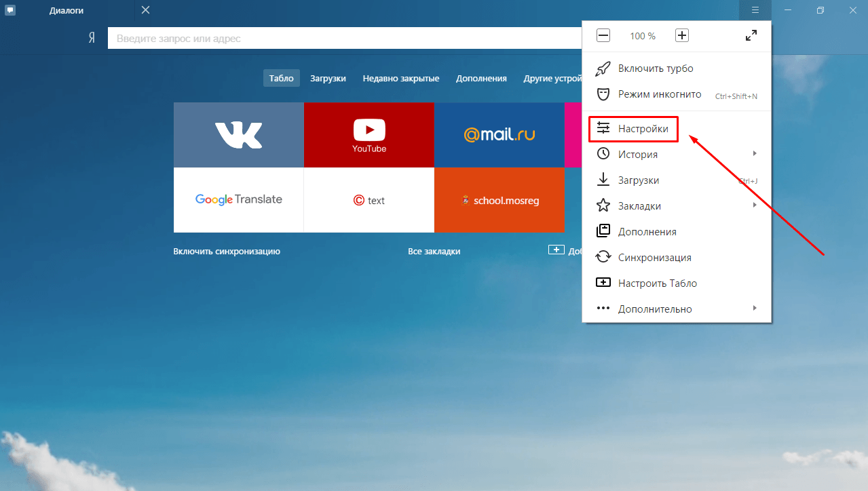
Task: Open the text tile
Action: [369, 200]
